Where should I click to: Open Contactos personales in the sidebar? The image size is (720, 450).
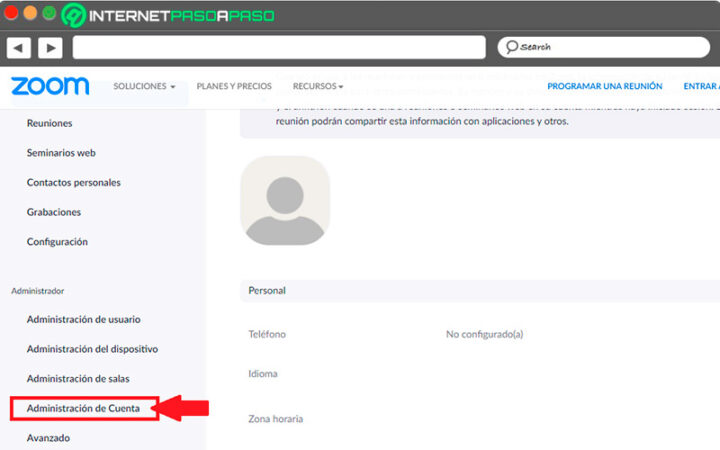click(x=73, y=182)
